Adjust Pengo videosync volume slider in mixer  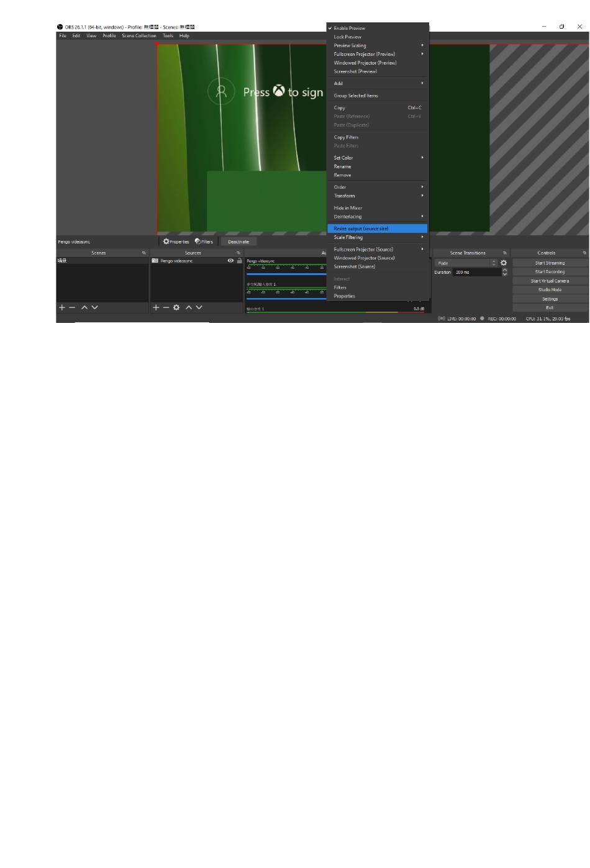pyautogui.click(x=287, y=274)
